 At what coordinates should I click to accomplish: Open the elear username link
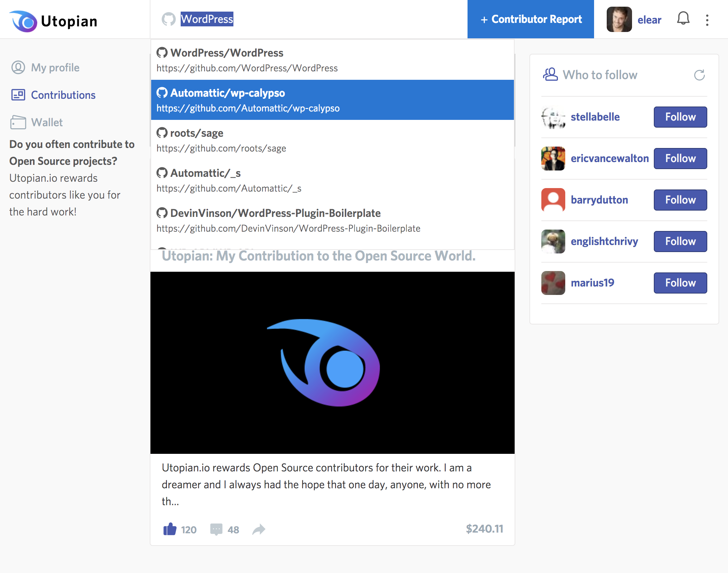[649, 20]
